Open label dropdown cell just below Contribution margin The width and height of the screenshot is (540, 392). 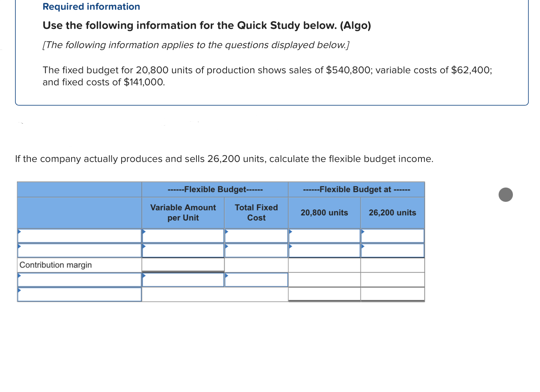[79, 280]
